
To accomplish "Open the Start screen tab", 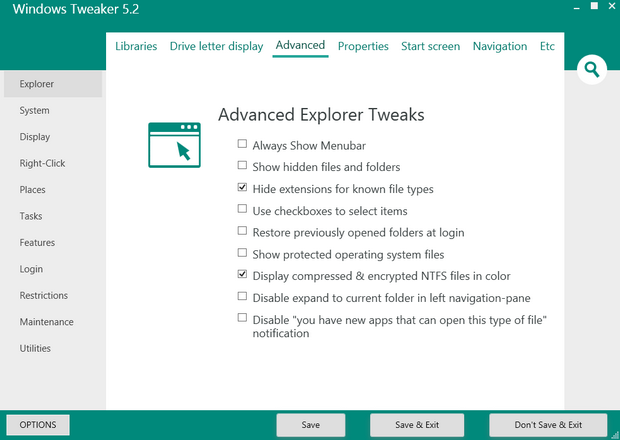I will point(431,46).
